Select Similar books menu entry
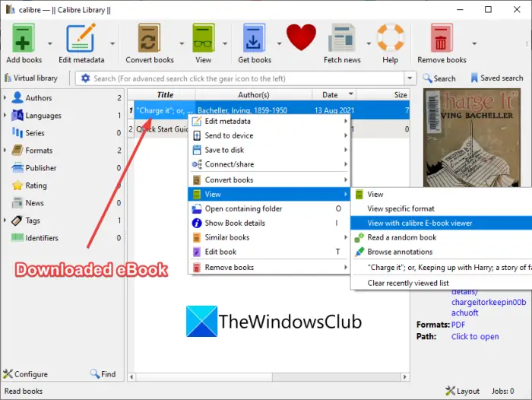 269,237
